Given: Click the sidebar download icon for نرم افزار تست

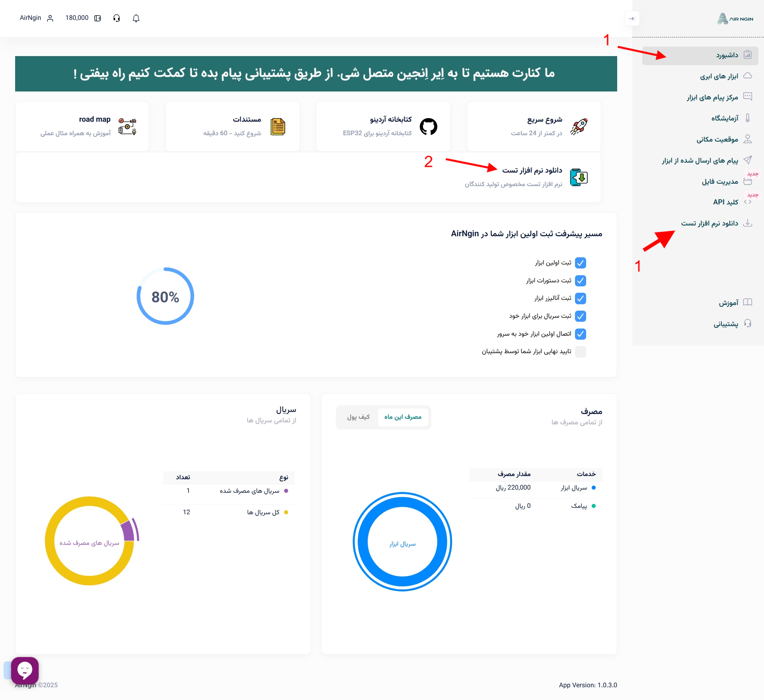Looking at the screenshot, I should [x=748, y=223].
